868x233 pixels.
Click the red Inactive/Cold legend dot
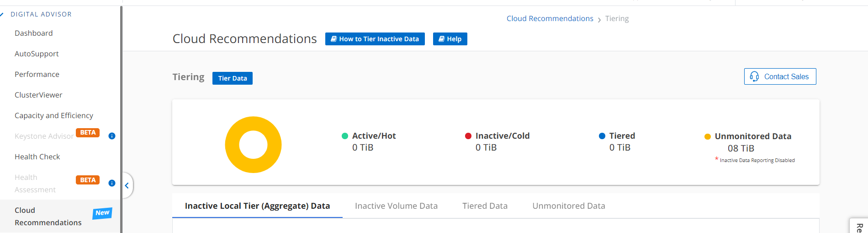pyautogui.click(x=468, y=136)
